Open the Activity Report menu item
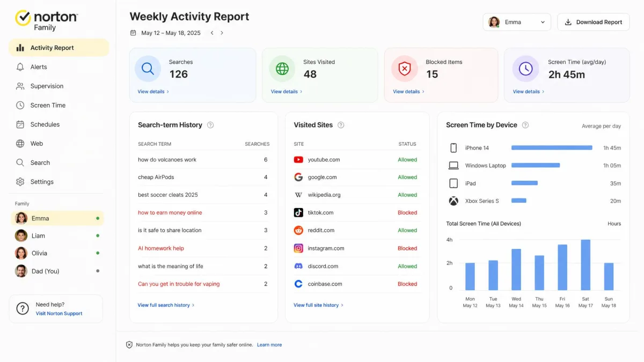The width and height of the screenshot is (644, 362). click(59, 48)
